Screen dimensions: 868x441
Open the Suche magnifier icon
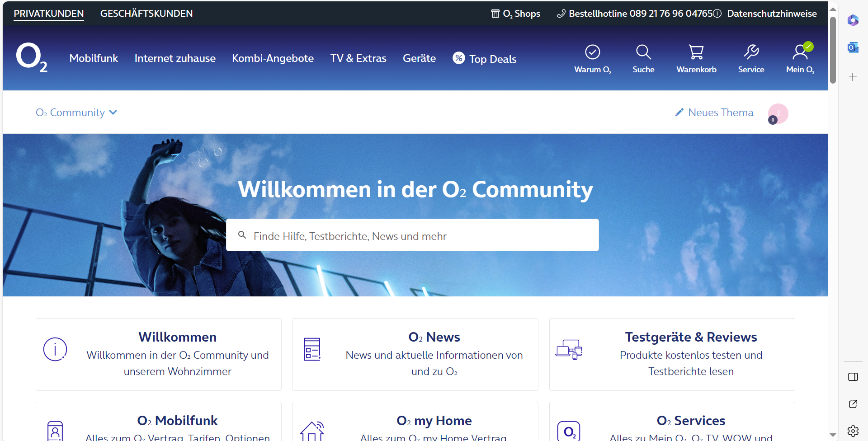click(x=643, y=52)
